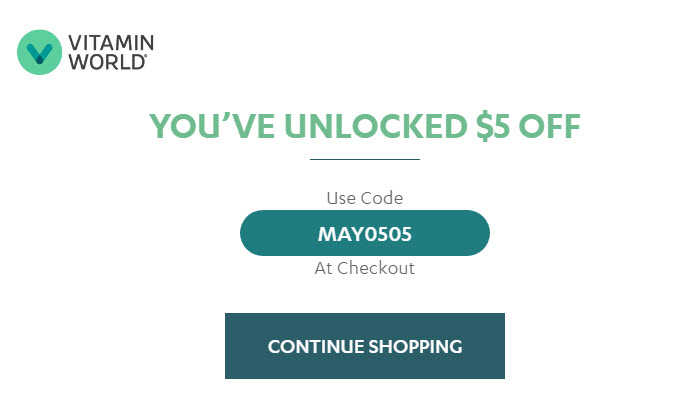Click the $5 amount in the headline

(493, 126)
